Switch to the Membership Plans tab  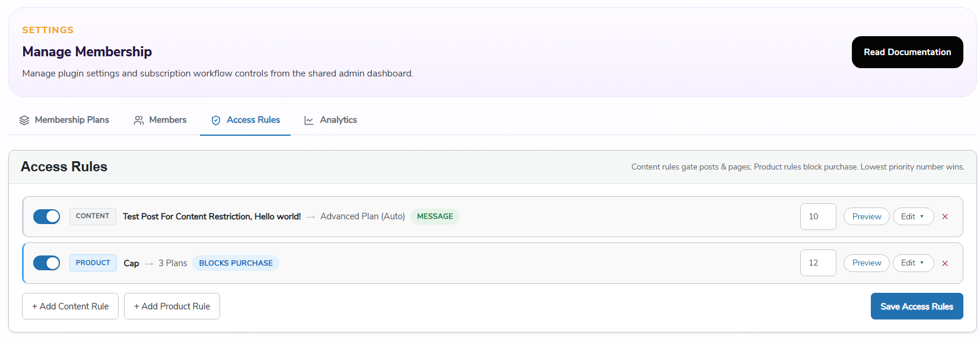64,120
